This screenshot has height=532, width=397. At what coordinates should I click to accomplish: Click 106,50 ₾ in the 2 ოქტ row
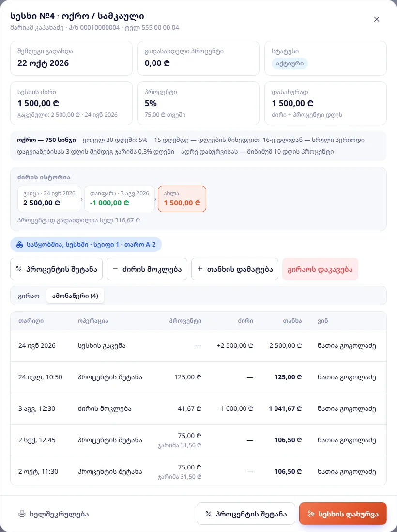tap(288, 471)
